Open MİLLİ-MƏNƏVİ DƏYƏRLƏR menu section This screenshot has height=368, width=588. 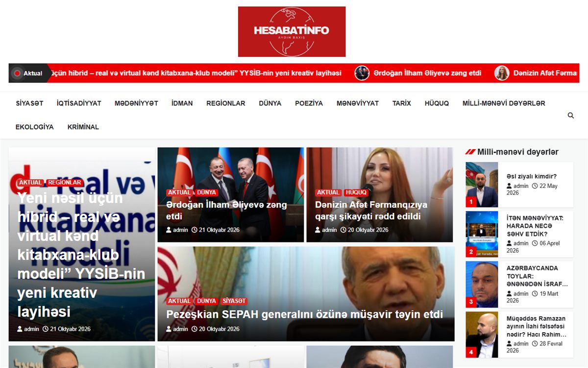tap(504, 103)
